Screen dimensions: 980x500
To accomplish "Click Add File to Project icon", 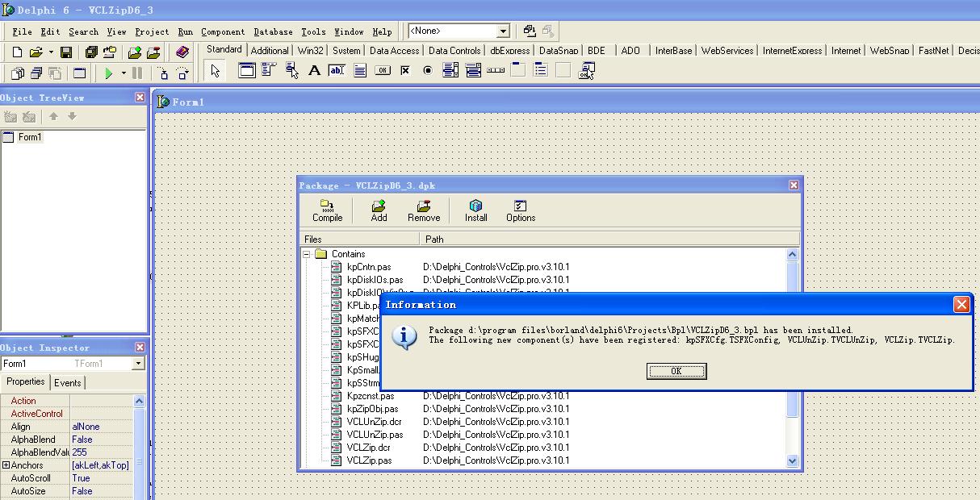I will coord(134,52).
